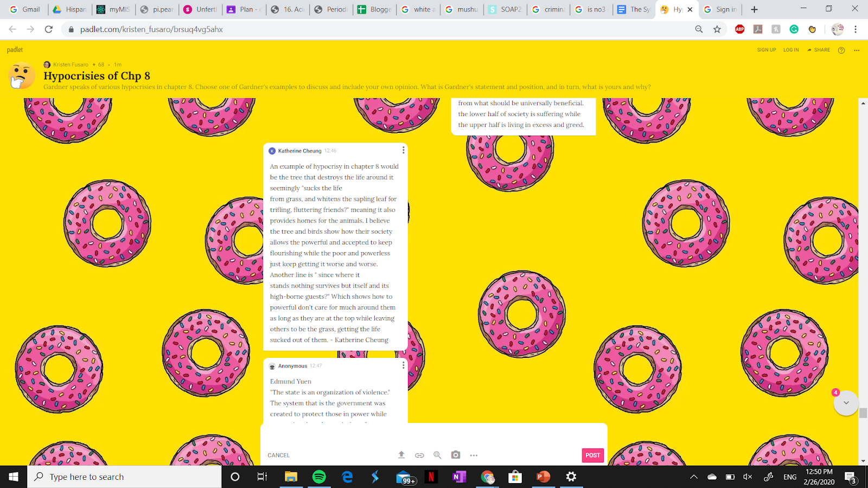Show hidden system tray icons
Image resolution: width=868 pixels, height=488 pixels.
(694, 477)
